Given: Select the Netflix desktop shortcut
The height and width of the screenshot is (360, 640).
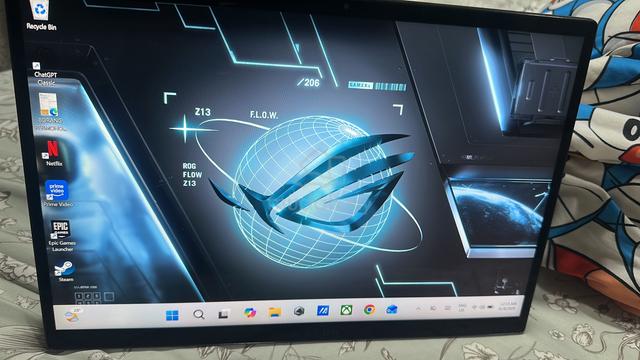Looking at the screenshot, I should (x=53, y=153).
